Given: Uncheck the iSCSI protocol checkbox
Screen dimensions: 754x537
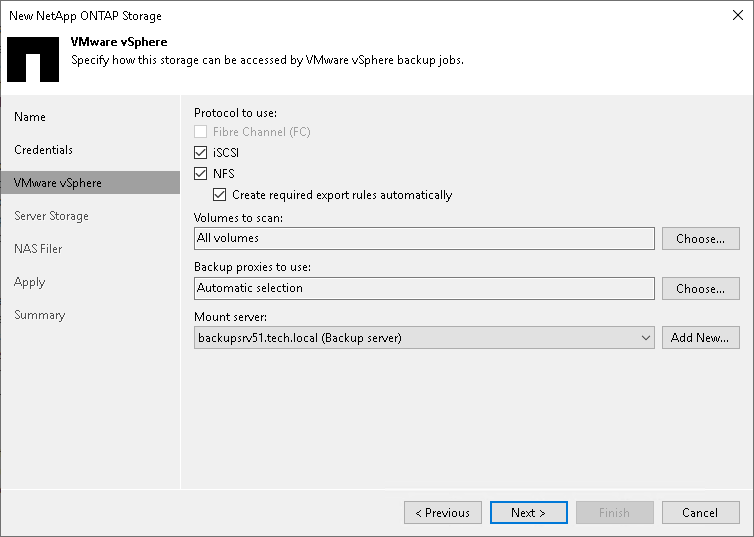Looking at the screenshot, I should [x=201, y=153].
